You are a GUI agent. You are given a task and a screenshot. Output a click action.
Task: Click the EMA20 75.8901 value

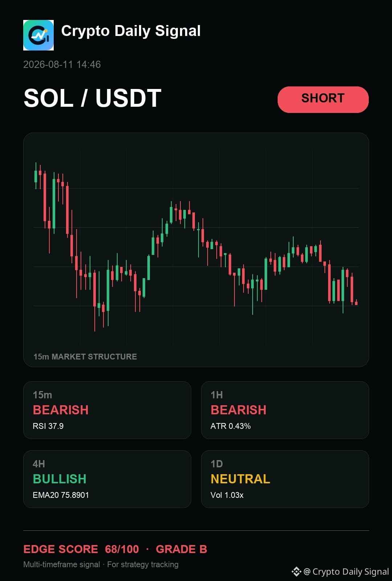click(x=61, y=495)
